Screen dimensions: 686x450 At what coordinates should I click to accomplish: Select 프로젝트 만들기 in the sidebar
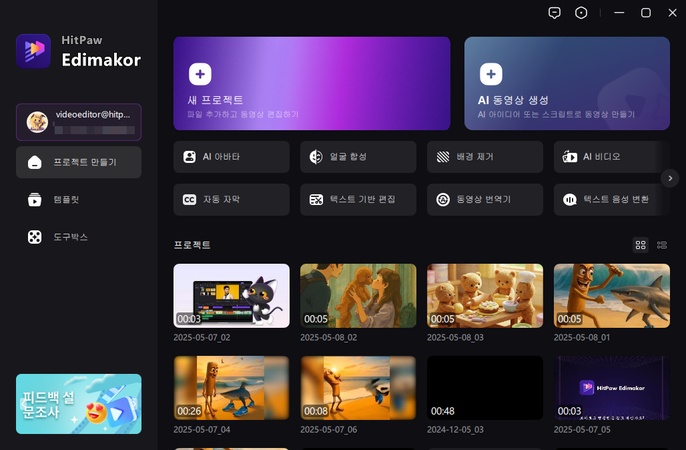(x=79, y=162)
